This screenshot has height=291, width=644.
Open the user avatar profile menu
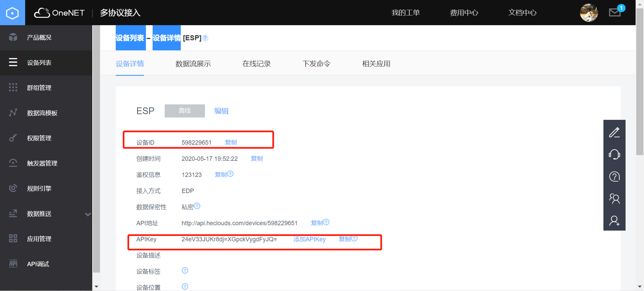tap(589, 13)
